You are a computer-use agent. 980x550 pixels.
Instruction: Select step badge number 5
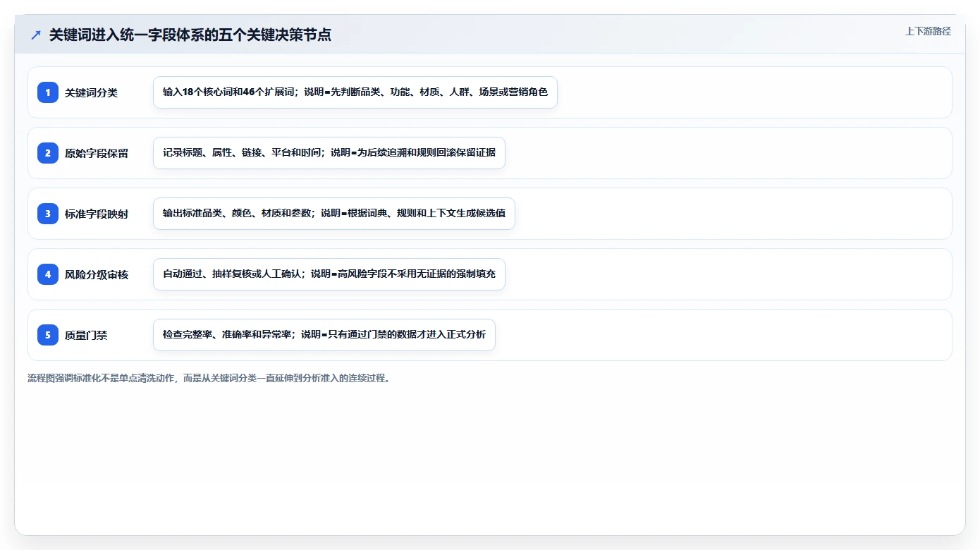(x=48, y=335)
